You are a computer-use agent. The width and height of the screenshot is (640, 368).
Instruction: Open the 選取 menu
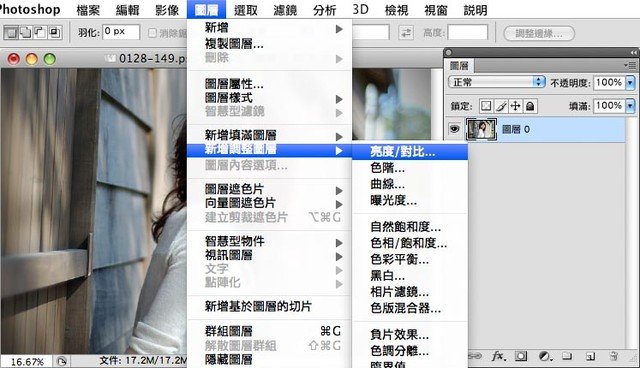[246, 10]
